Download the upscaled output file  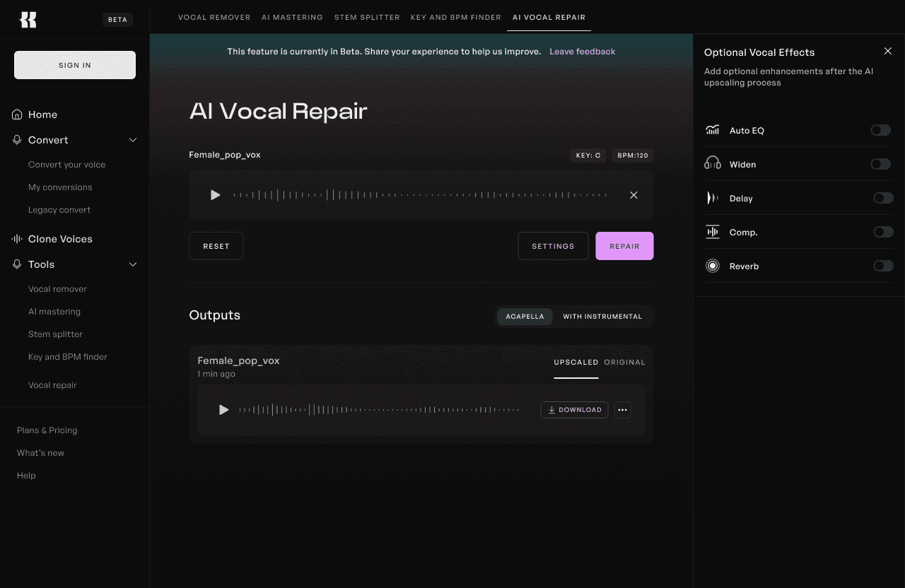click(574, 410)
